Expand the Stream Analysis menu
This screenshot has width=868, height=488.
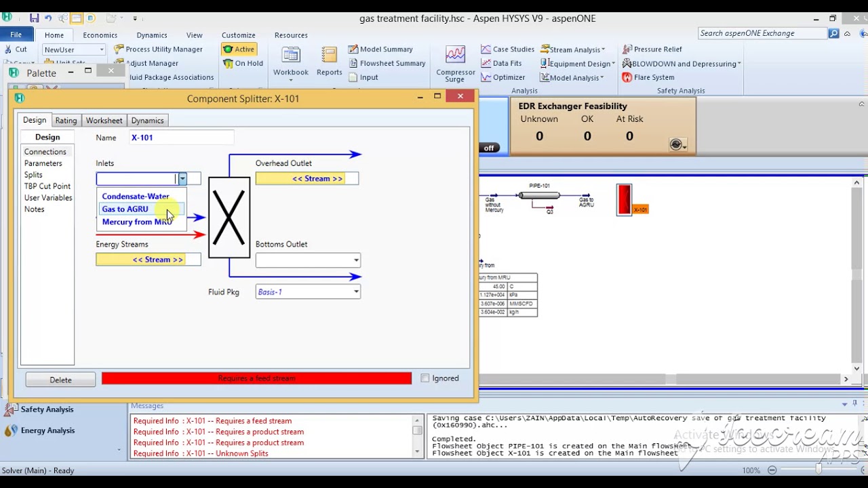(x=573, y=49)
